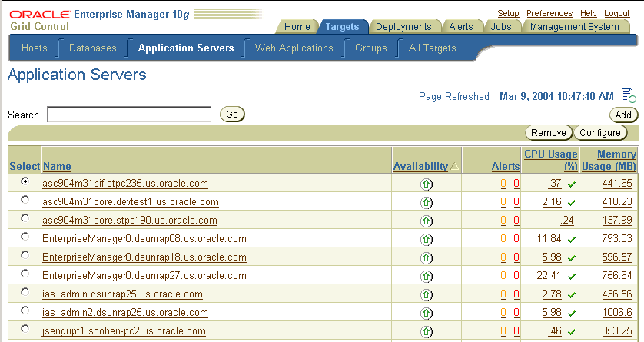Open the Home tab

(x=297, y=27)
